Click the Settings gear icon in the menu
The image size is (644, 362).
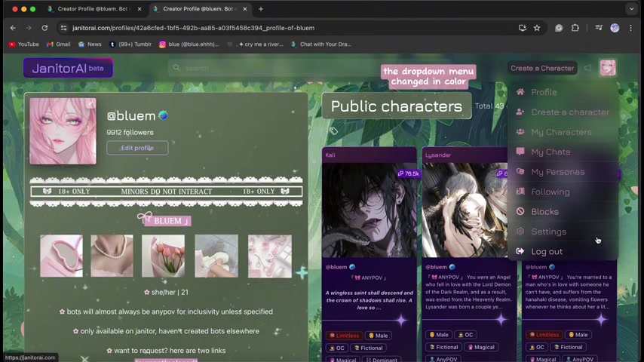(520, 232)
